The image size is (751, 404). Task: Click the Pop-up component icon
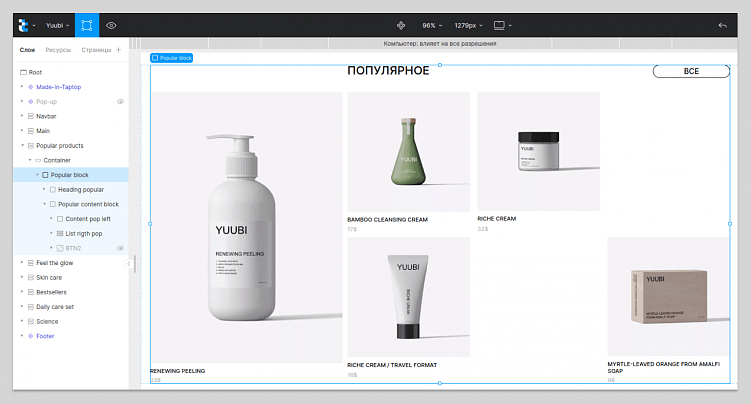tap(31, 101)
